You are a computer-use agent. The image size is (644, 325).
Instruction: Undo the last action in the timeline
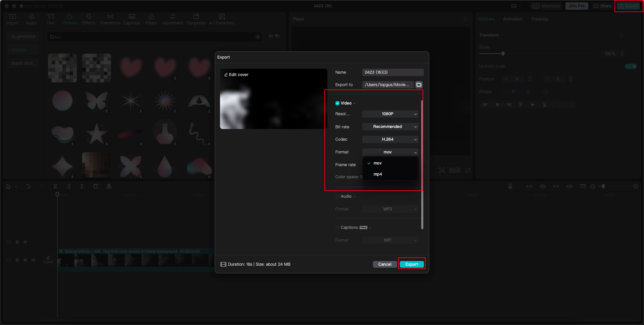[29, 186]
